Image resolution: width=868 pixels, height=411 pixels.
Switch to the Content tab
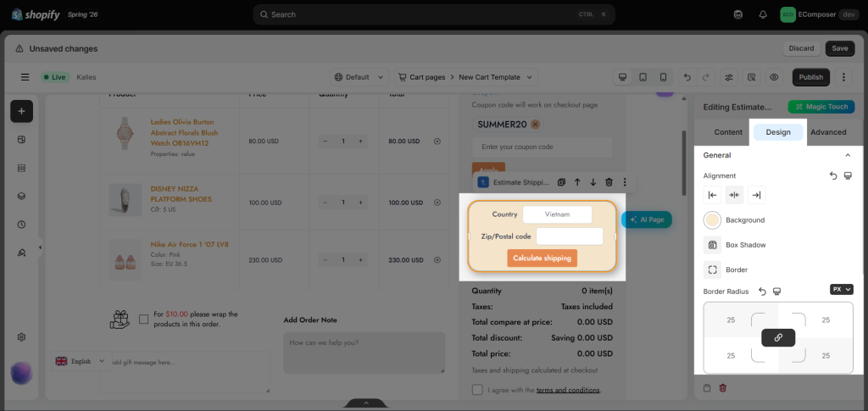(728, 132)
